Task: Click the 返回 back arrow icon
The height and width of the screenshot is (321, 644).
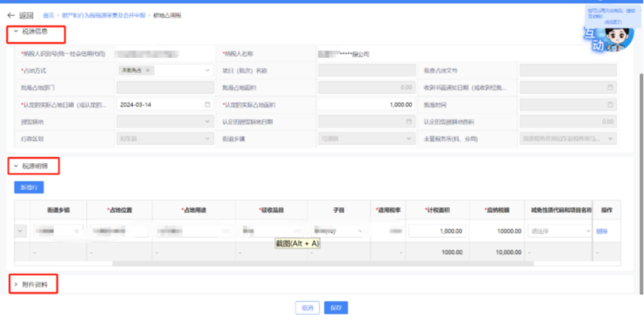Action: tap(10, 15)
